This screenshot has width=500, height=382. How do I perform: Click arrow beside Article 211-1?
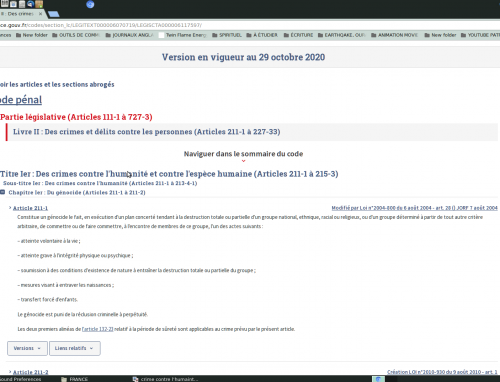click(10, 208)
